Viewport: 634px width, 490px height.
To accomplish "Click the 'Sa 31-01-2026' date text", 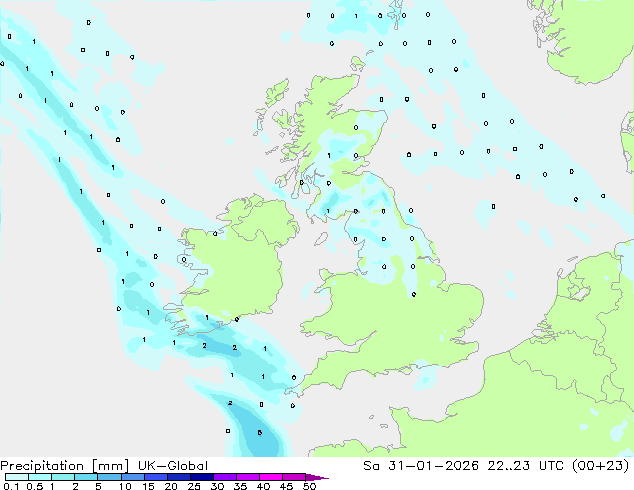I will (421, 466).
